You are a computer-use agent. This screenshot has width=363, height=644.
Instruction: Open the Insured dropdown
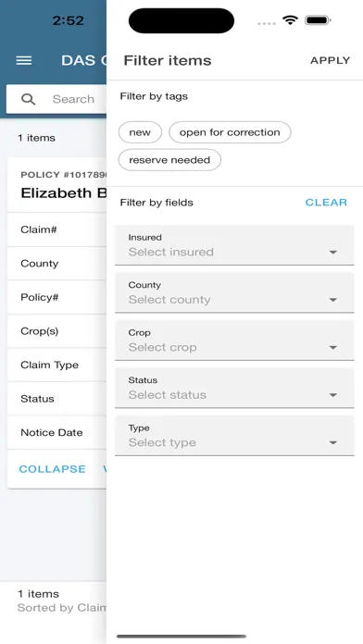(x=234, y=245)
